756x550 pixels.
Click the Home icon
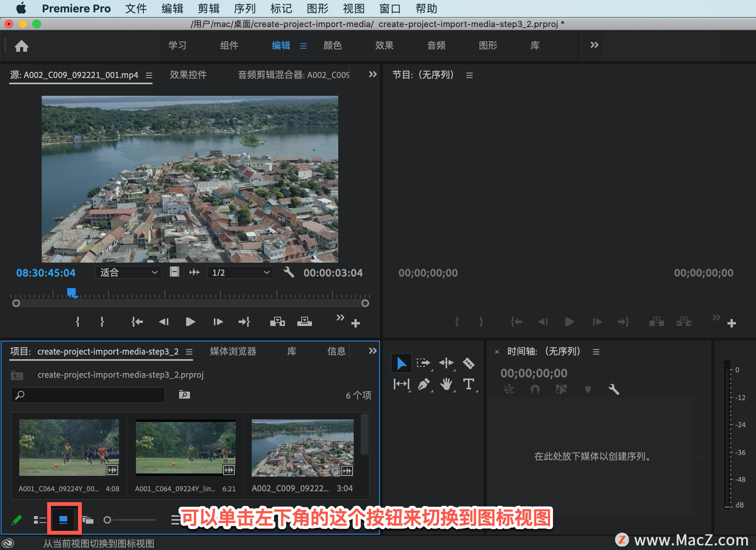(22, 46)
